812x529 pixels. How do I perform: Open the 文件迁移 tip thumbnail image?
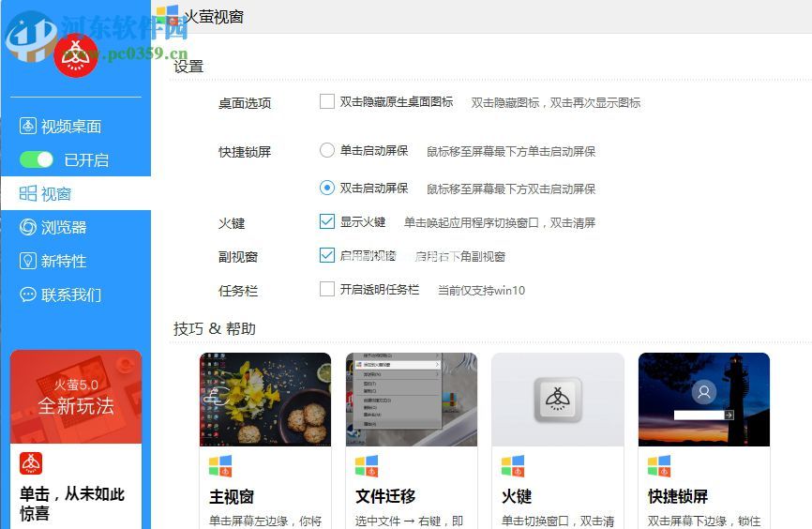[x=412, y=400]
